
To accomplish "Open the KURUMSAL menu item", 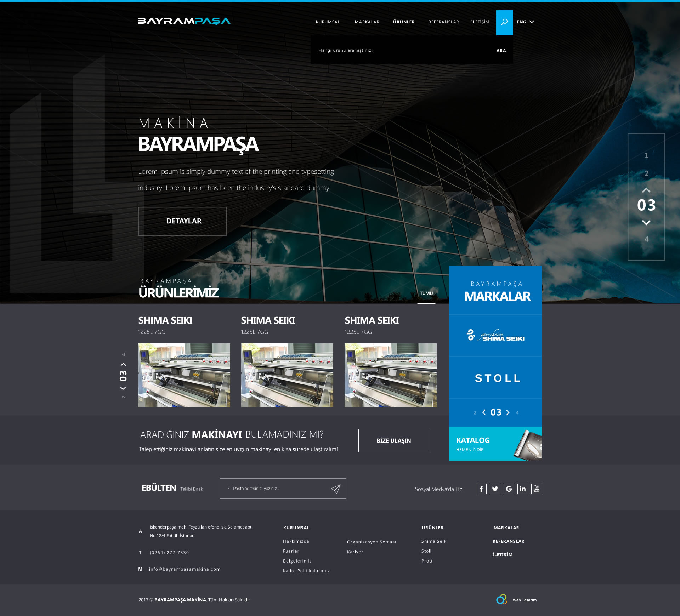I will click(x=328, y=22).
